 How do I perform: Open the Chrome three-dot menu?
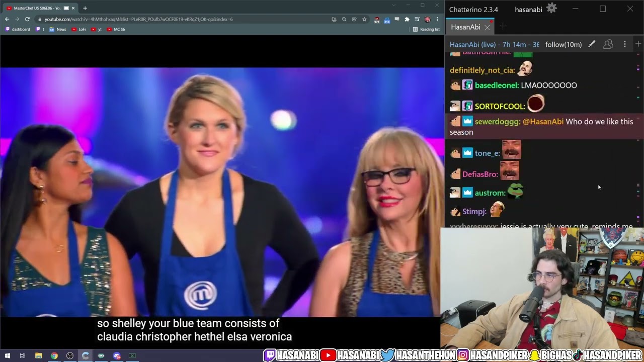click(437, 19)
